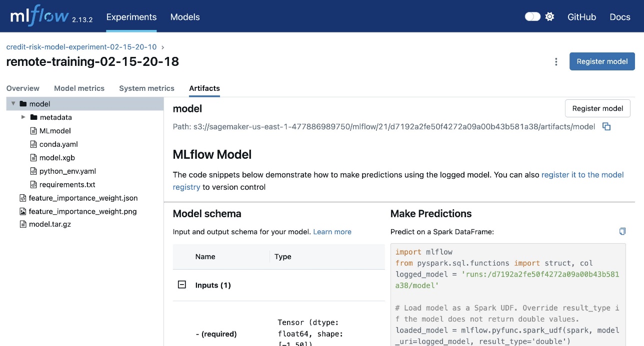Open the Models page in navbar

[x=185, y=17]
